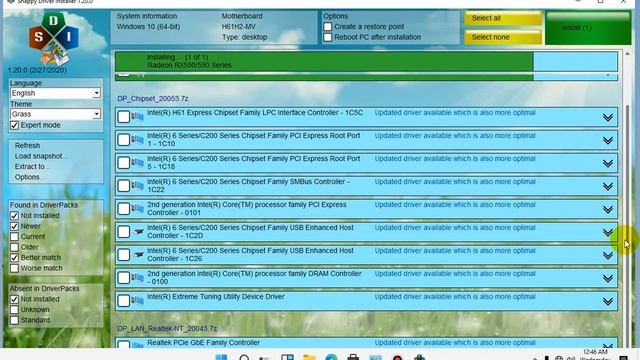Click version text 1.20.0 (2/27/2020)
This screenshot has width=640, height=360.
coord(37,70)
